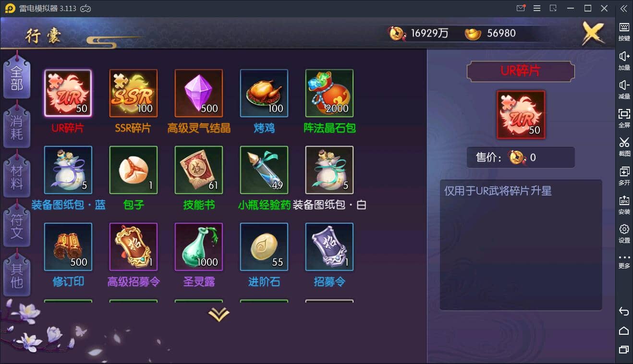Open the 截图 screenshot scissors tool
Screen dimensions: 633x364
coord(624,146)
